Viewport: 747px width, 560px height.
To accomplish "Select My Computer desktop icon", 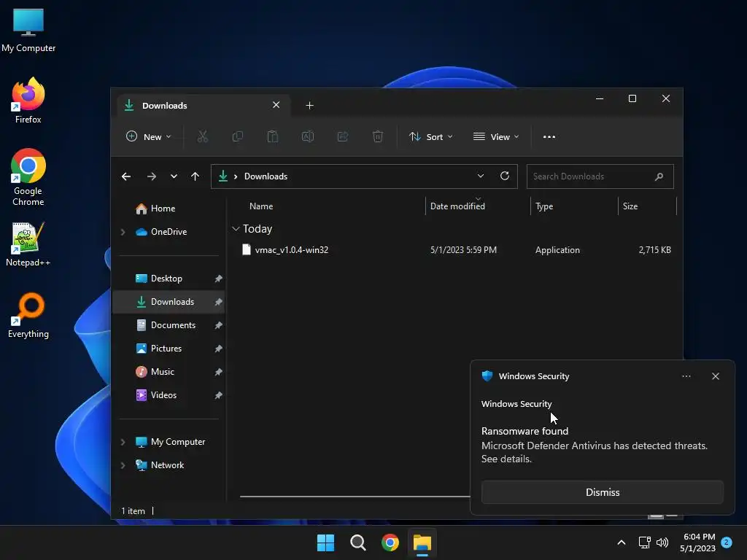I will (x=28, y=30).
